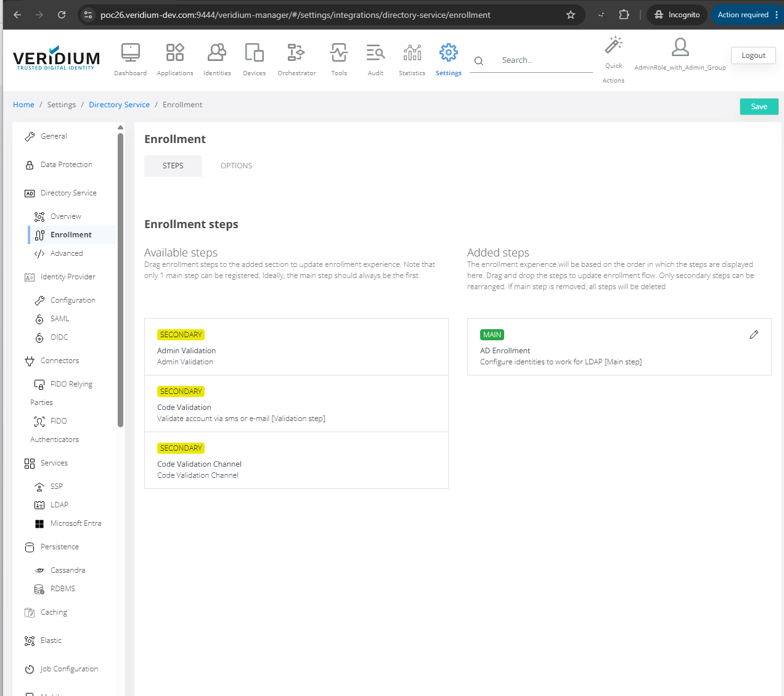Select the Code Validation Channel step

tap(296, 461)
